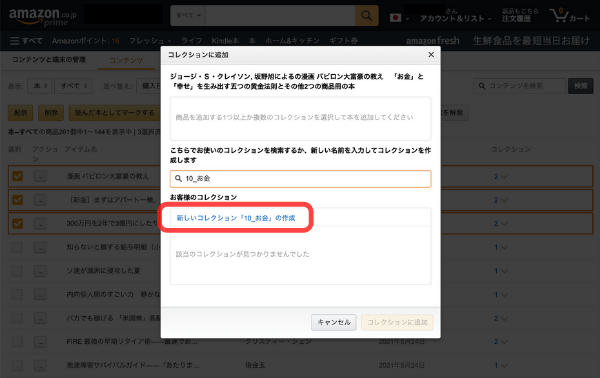Open the 表示 本 dropdown
The width and height of the screenshot is (600, 378).
(40, 86)
